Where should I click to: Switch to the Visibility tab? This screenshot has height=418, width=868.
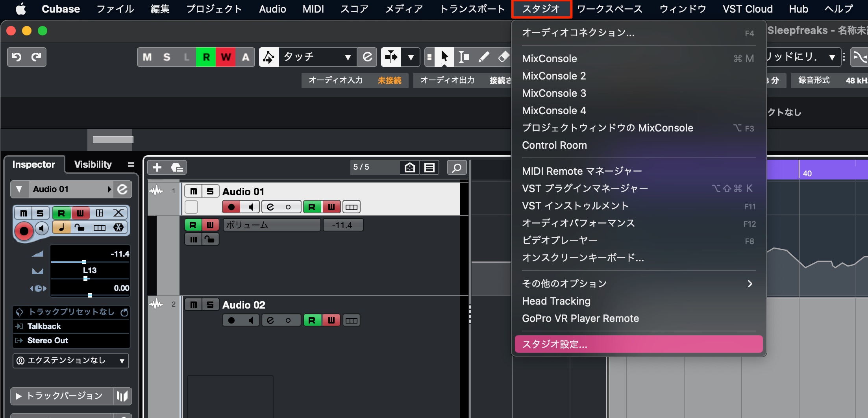click(x=93, y=165)
